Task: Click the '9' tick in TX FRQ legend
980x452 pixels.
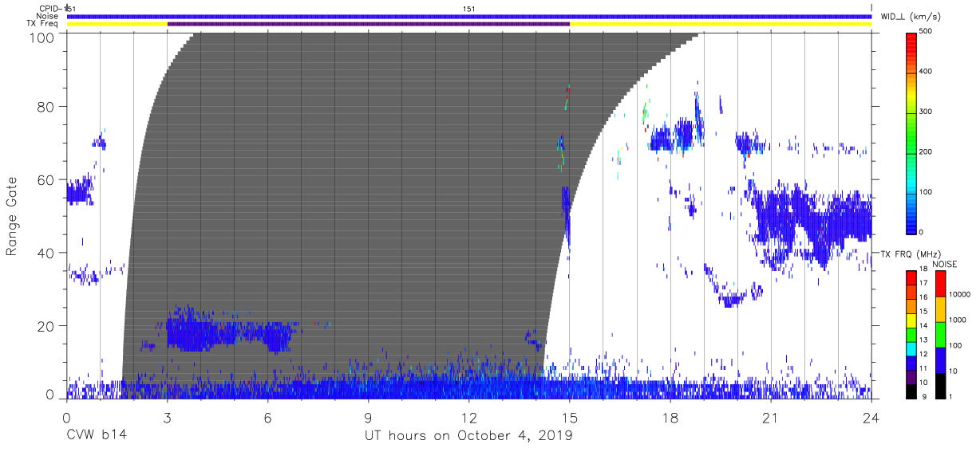Action: (923, 397)
